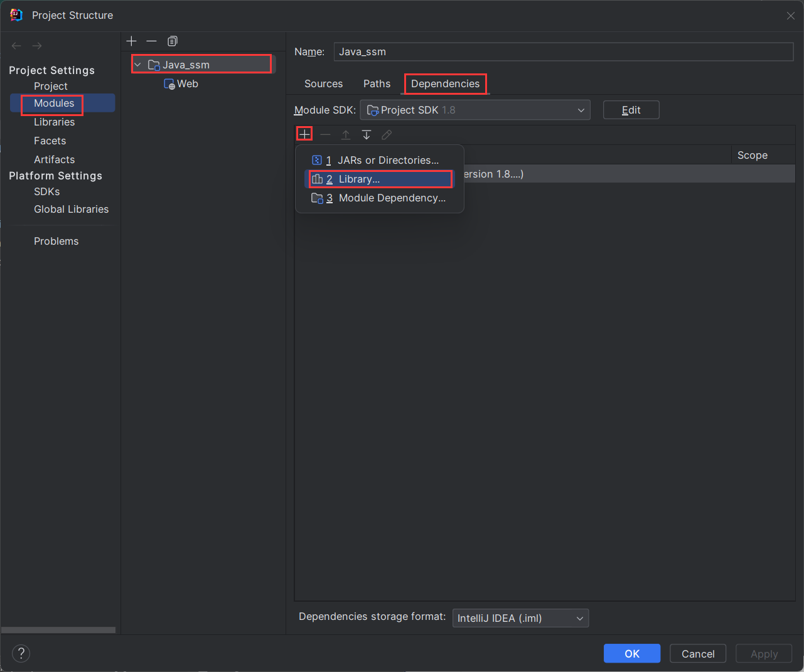Open the Module SDK dropdown
Screen dimensions: 804x672
(x=475, y=110)
